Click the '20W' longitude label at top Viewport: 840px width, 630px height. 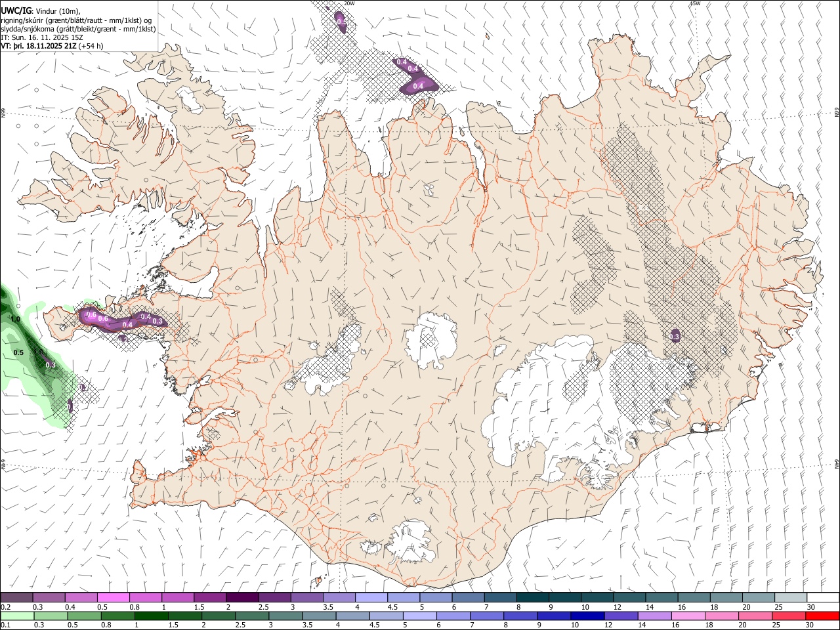(x=349, y=3)
